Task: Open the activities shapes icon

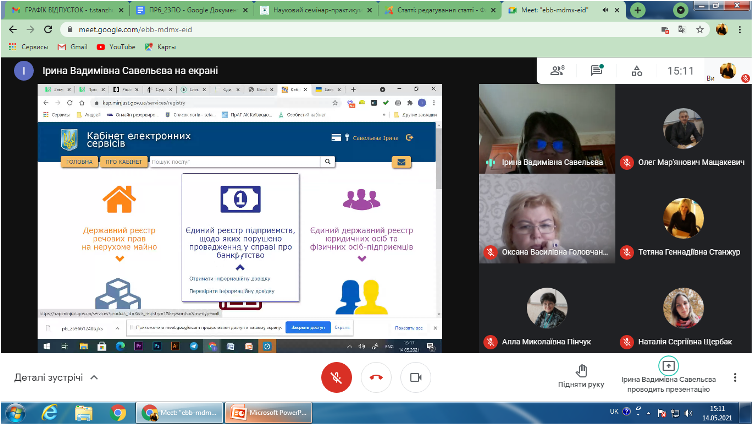Action: 637,71
